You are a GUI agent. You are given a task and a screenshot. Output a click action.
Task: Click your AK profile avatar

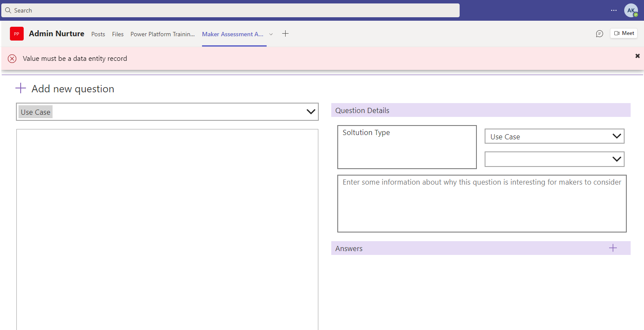pos(631,10)
